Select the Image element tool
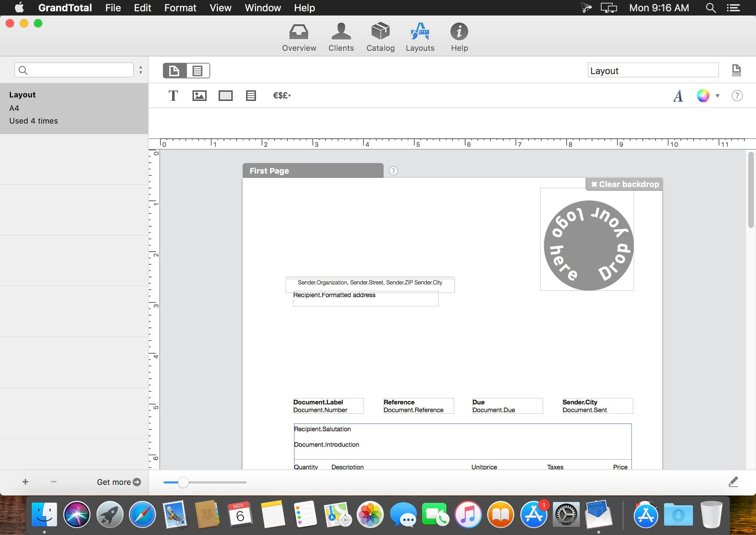Viewport: 756px width, 535px height. pos(199,96)
